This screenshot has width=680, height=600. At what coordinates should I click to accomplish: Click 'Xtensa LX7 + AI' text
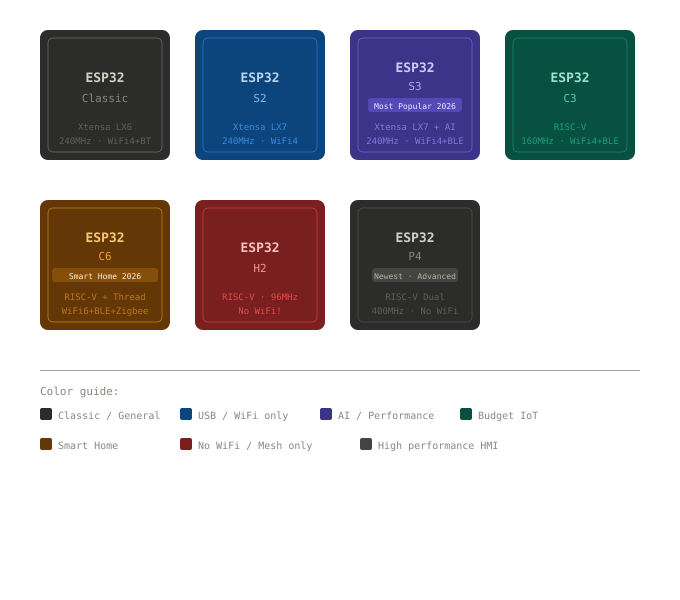click(x=415, y=127)
